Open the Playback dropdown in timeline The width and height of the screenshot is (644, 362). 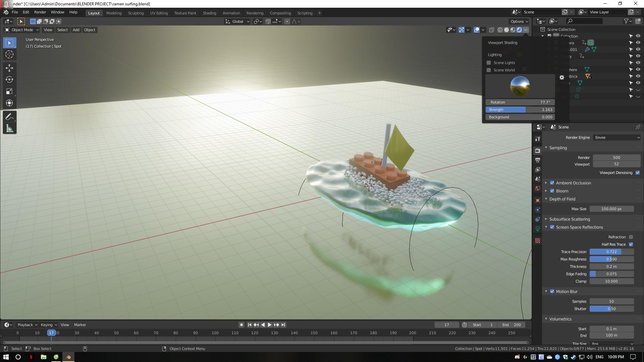pyautogui.click(x=27, y=325)
